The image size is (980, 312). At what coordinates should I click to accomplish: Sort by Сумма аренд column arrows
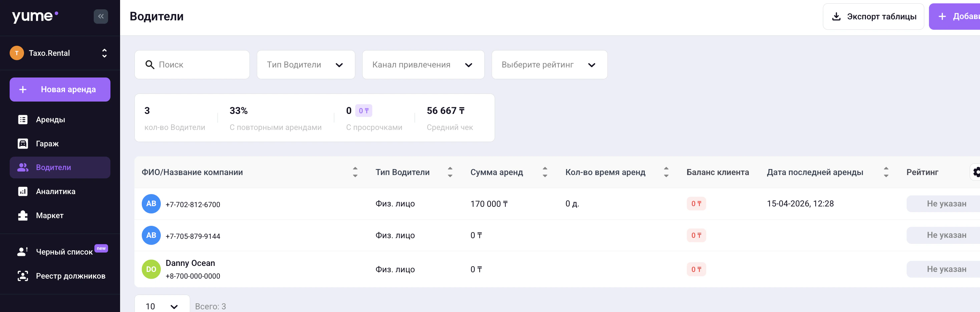click(545, 172)
